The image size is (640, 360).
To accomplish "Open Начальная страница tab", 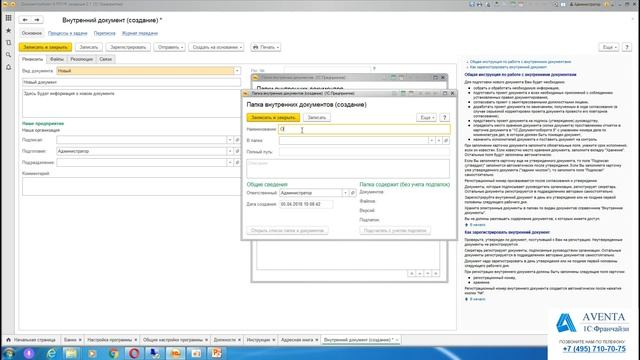I will [31, 340].
